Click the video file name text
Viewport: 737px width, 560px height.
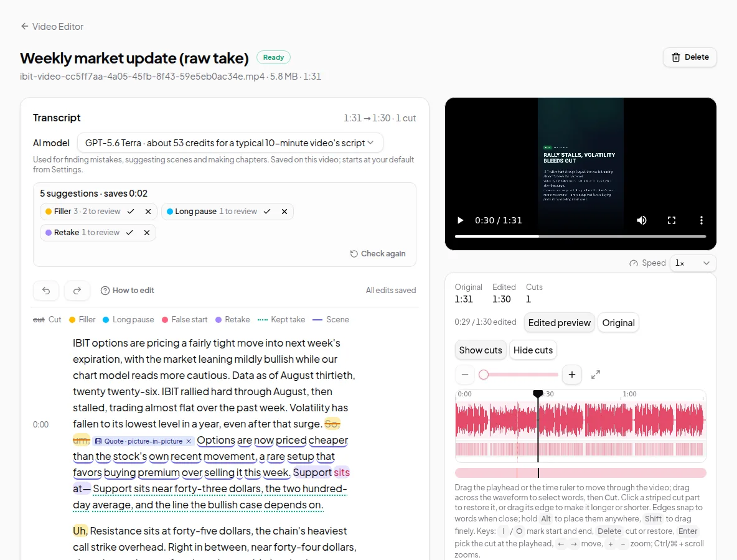(x=142, y=77)
